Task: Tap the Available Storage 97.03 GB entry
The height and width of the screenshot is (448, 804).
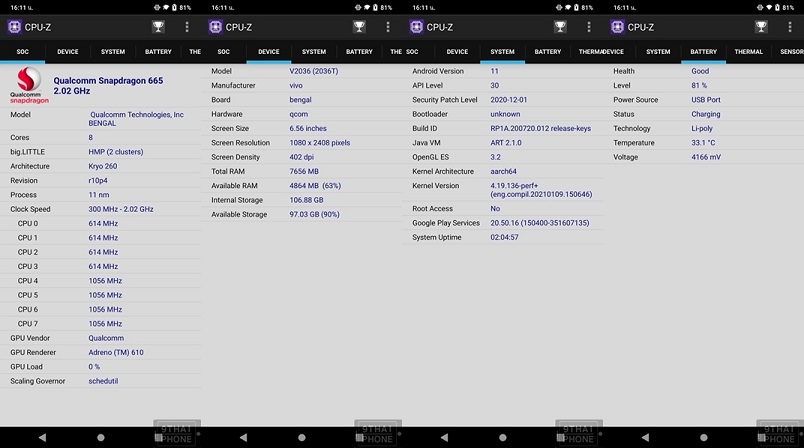Action: (314, 214)
